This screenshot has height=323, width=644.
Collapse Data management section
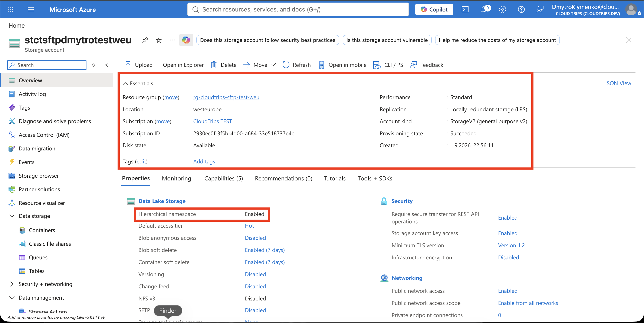[12, 297]
